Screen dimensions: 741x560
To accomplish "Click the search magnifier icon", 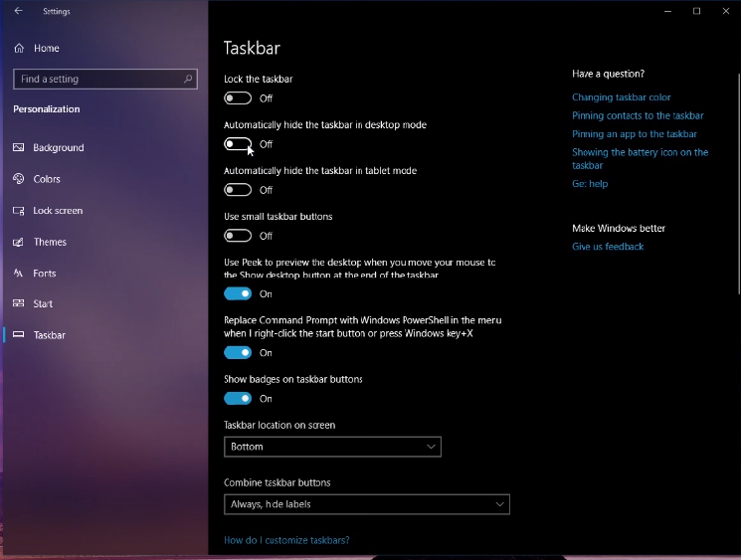I will (x=188, y=79).
